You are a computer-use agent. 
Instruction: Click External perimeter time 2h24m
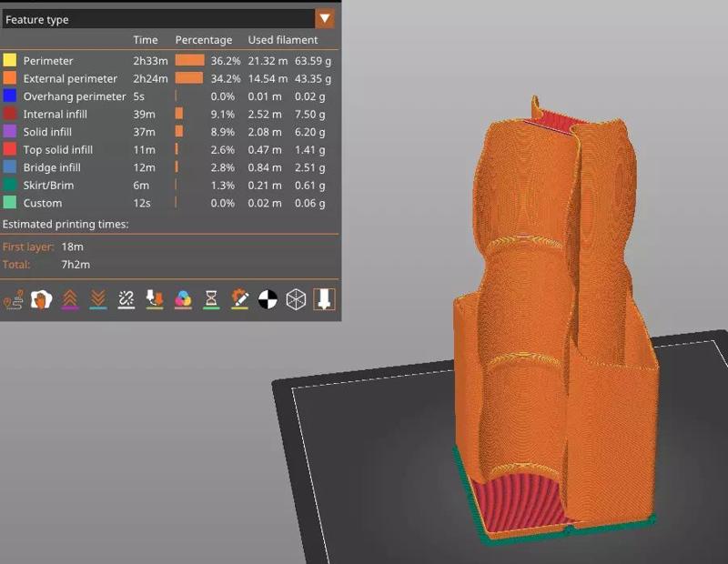(150, 78)
